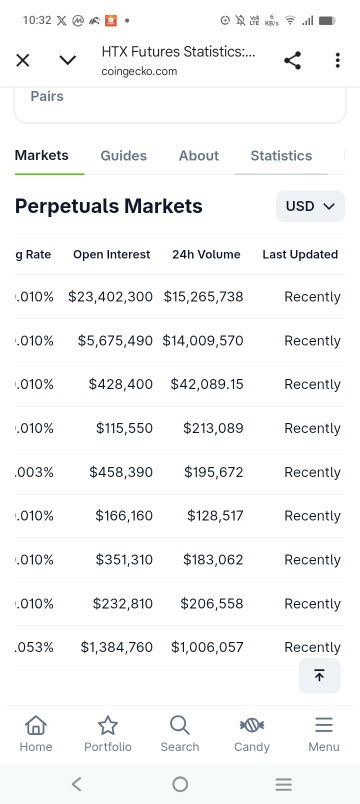Switch to the Statistics tab

coord(281,155)
